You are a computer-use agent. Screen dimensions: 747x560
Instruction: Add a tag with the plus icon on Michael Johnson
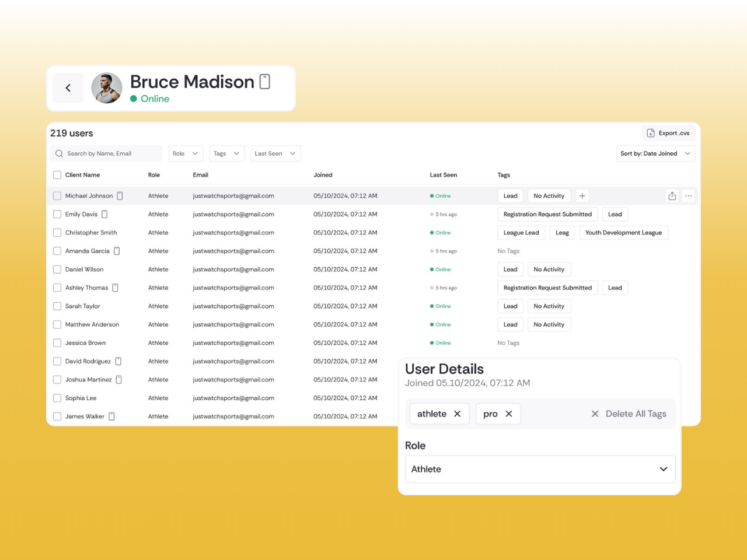coord(582,195)
